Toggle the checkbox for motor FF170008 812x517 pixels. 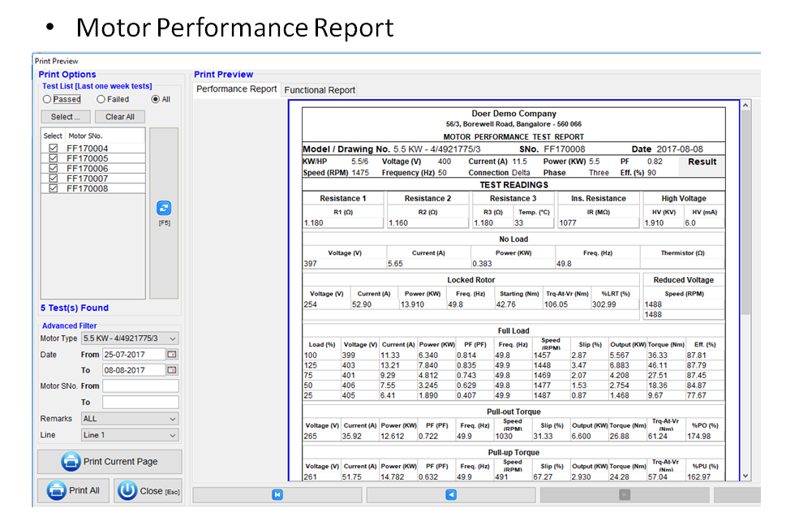pos(53,188)
